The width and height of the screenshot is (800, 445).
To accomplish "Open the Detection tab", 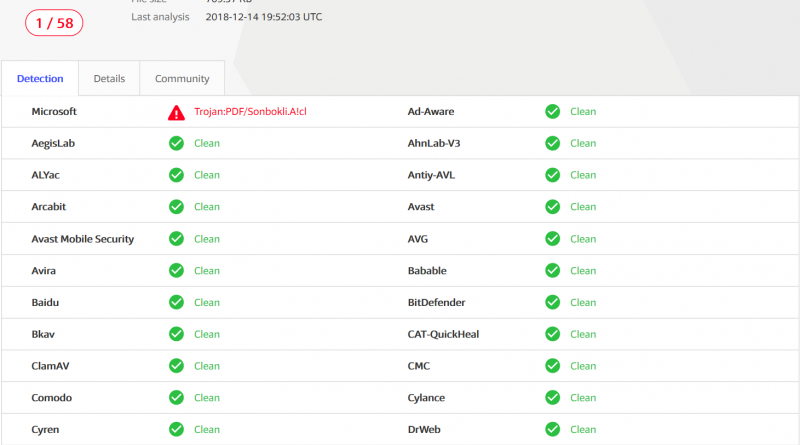I will [x=40, y=79].
